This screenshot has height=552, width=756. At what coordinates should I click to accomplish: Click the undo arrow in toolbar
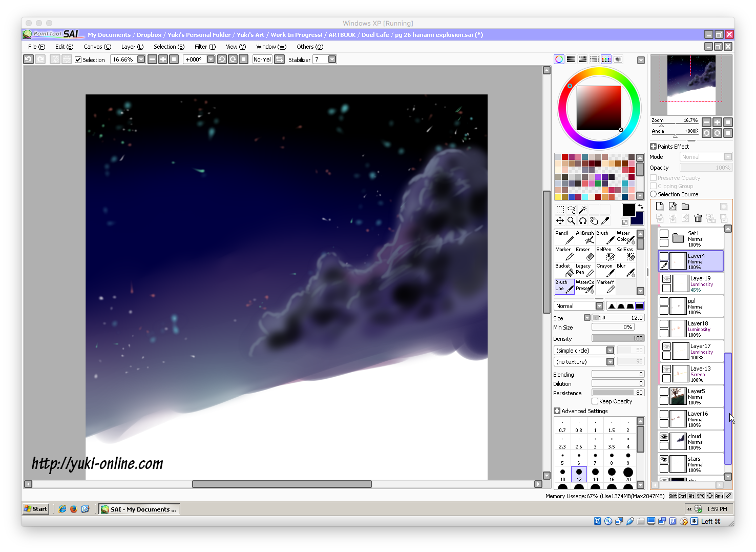pyautogui.click(x=28, y=59)
